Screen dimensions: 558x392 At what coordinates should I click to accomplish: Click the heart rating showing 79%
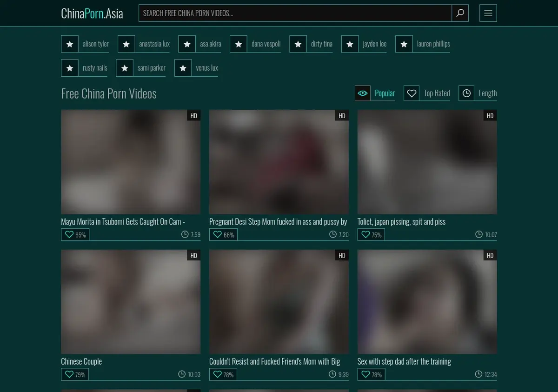point(75,374)
